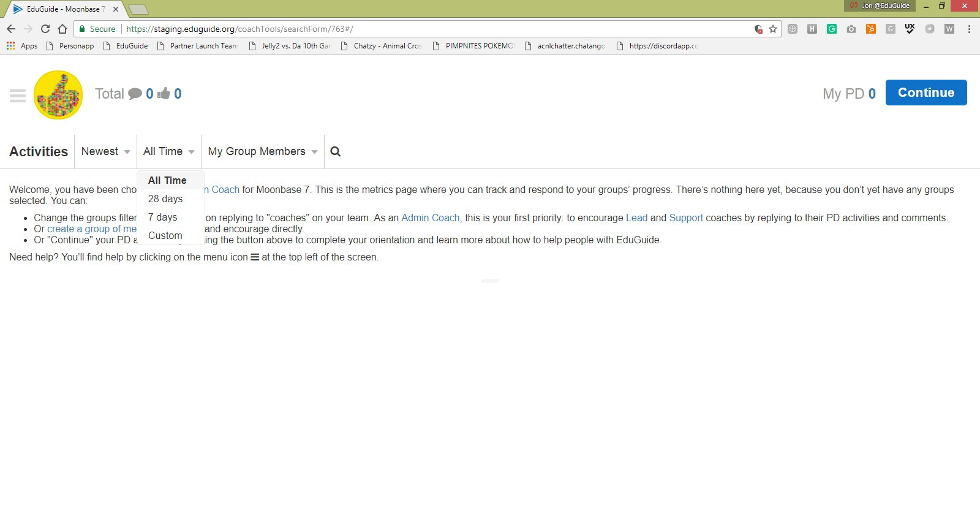The height and width of the screenshot is (527, 980).
Task: Open PIMPNITES POKEMO bookmark
Action: (x=473, y=46)
